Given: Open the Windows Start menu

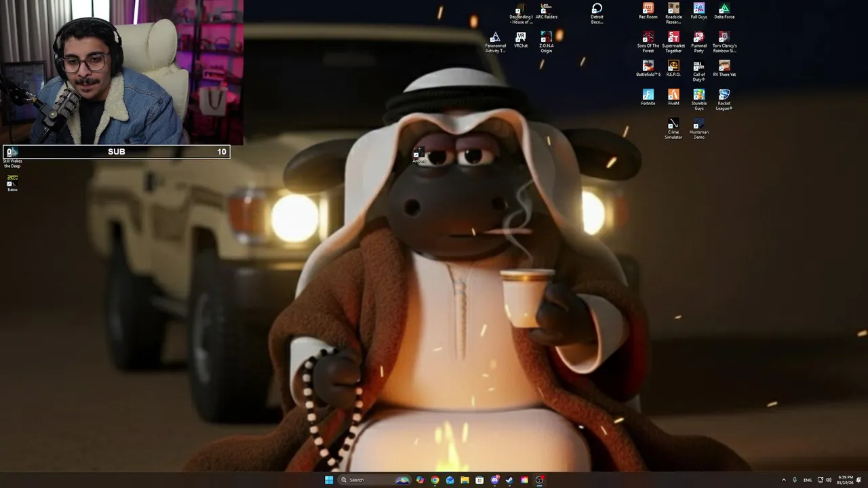Looking at the screenshot, I should pos(329,480).
